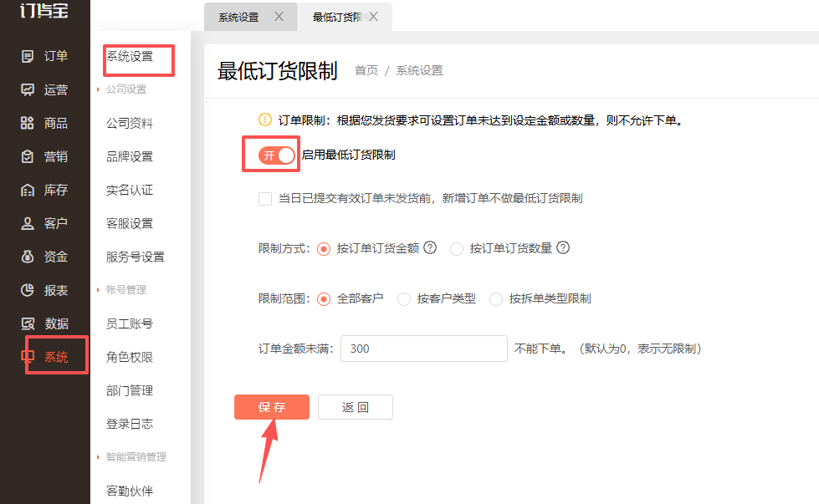Go to 首页 via breadcrumb
The image size is (819, 504).
pos(366,70)
